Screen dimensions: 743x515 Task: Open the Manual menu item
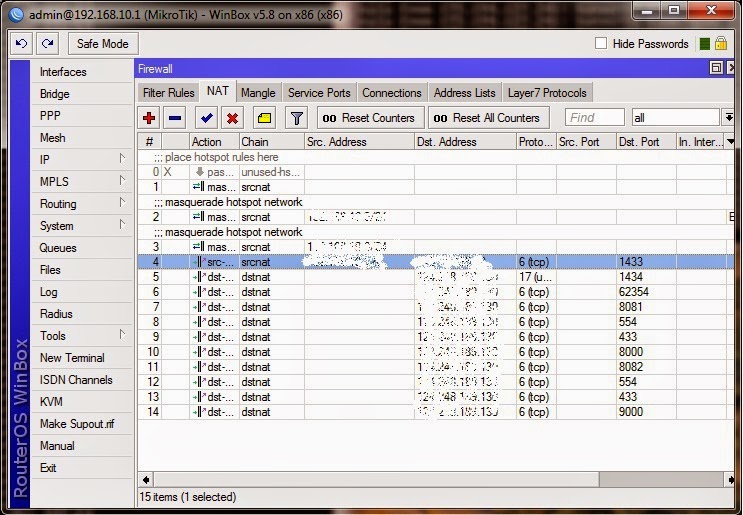pyautogui.click(x=82, y=446)
